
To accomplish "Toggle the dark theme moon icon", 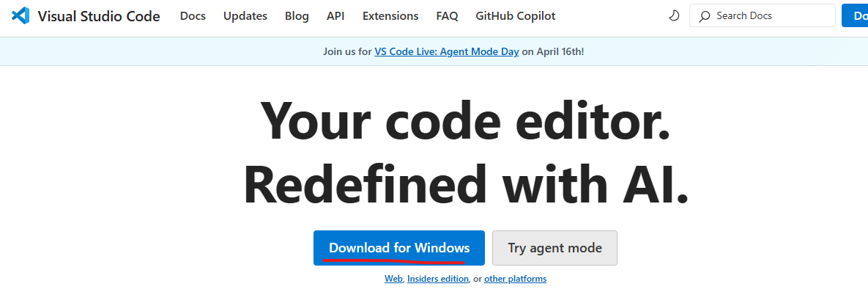I will coord(674,16).
